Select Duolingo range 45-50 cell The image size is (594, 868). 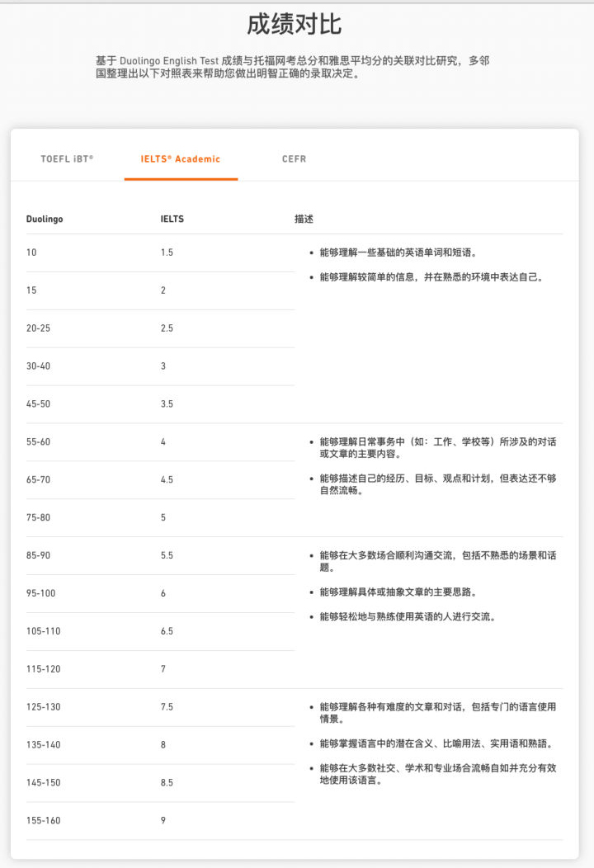38,404
